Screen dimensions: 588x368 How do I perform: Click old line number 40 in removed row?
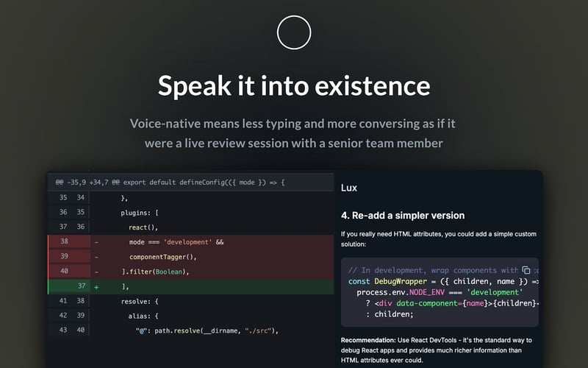[64, 271]
